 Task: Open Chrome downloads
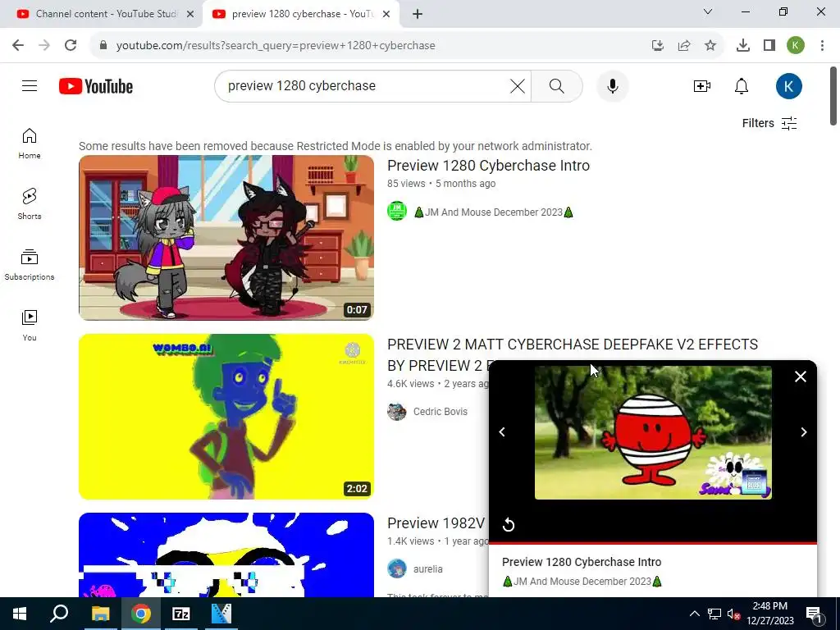[742, 46]
